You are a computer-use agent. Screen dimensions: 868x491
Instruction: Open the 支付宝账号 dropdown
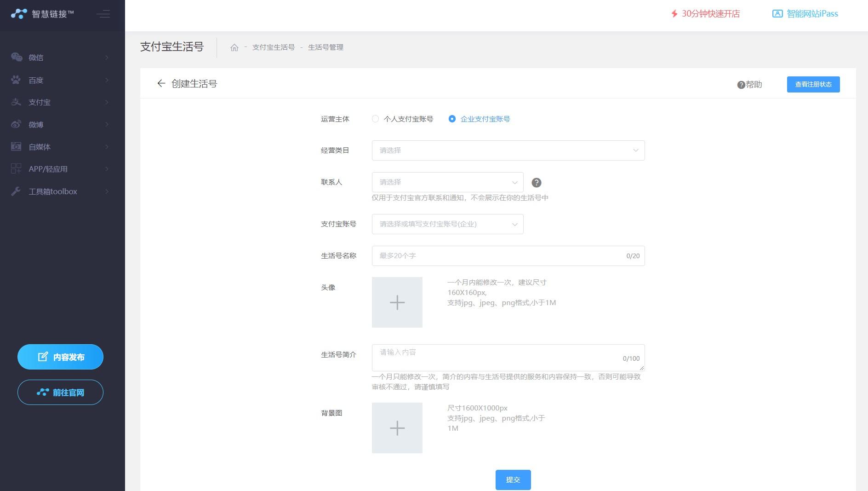[447, 224]
